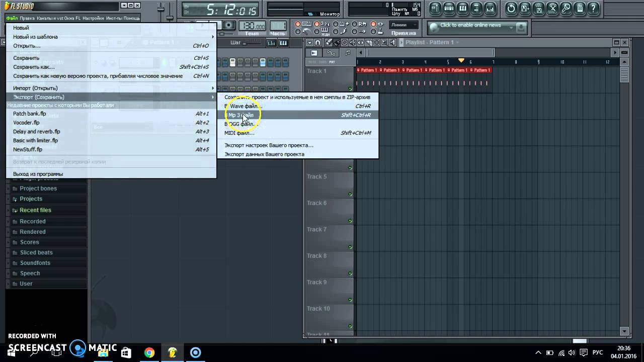
Task: Toggle Track 5 mute LED
Action: (350, 194)
